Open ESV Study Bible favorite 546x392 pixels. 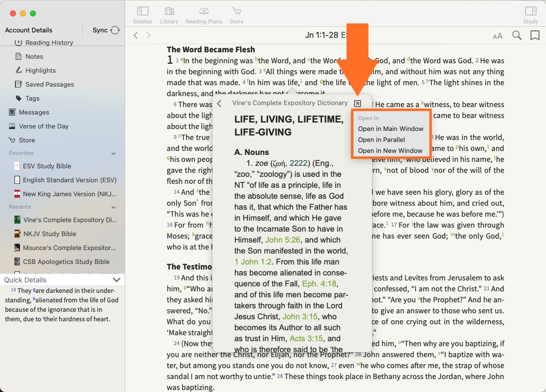(47, 166)
